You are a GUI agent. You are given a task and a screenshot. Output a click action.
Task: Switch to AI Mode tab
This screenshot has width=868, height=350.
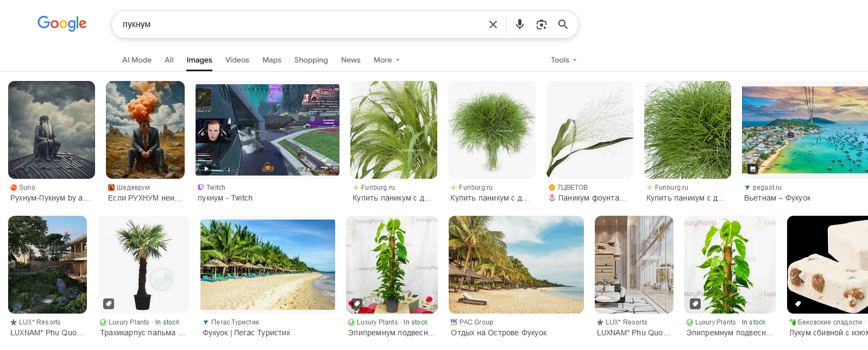137,60
